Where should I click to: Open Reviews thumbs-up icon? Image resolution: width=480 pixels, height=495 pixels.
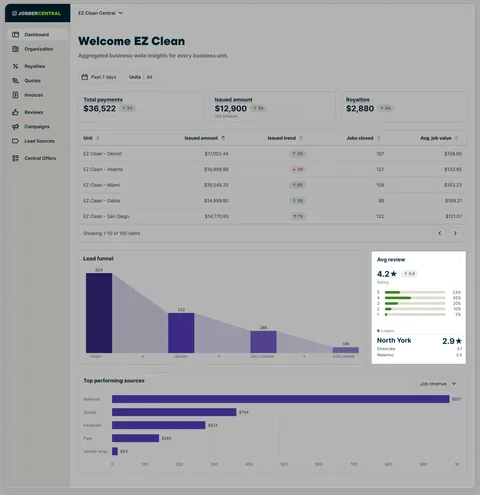[x=15, y=112]
